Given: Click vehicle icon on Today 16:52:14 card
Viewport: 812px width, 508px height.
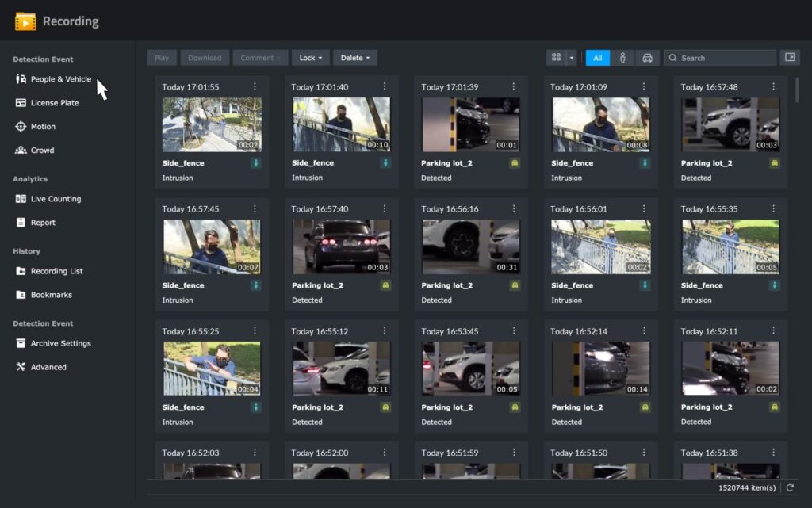Looking at the screenshot, I should point(645,407).
